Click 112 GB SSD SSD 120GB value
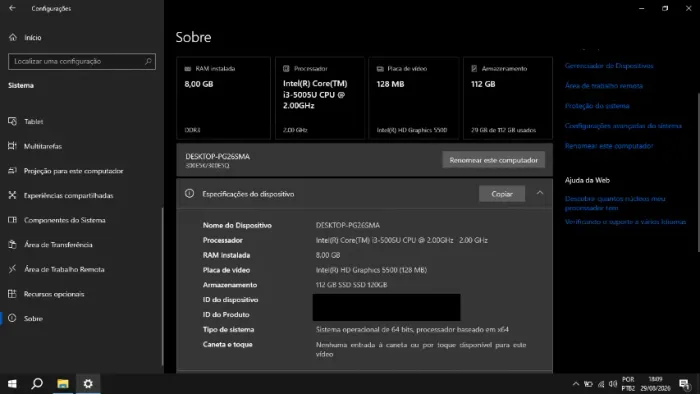 [351, 285]
